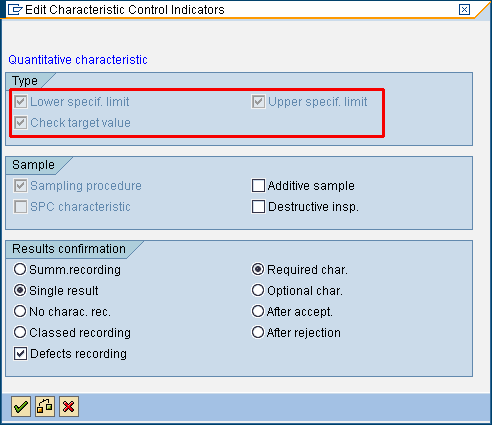Screen dimensions: 492x425
Task: Select Summ.recording radio button
Action: tap(20, 269)
